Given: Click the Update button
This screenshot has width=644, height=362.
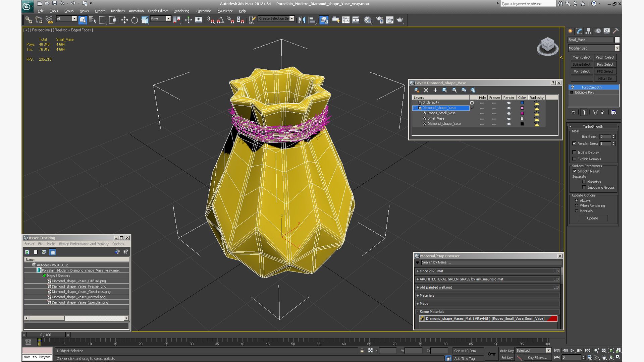Looking at the screenshot, I should click(592, 218).
